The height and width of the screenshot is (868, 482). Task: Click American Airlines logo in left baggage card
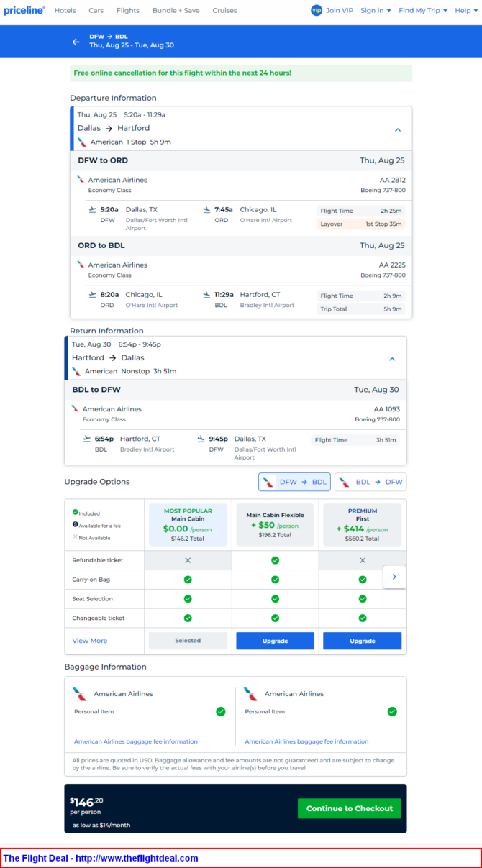[79, 694]
